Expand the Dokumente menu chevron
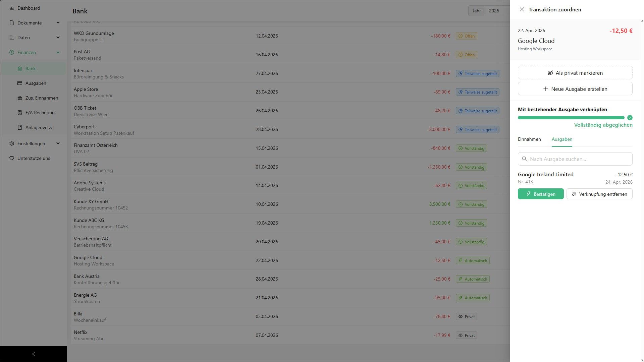The width and height of the screenshot is (644, 362). coord(58,23)
